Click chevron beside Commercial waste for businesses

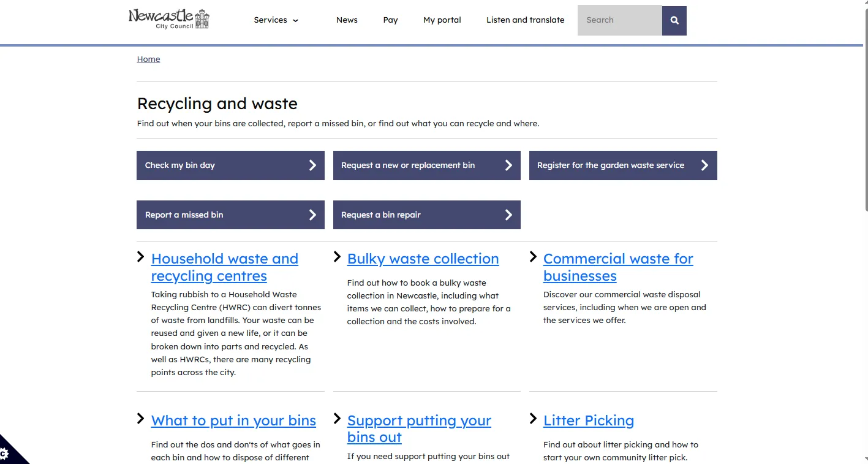tap(533, 257)
